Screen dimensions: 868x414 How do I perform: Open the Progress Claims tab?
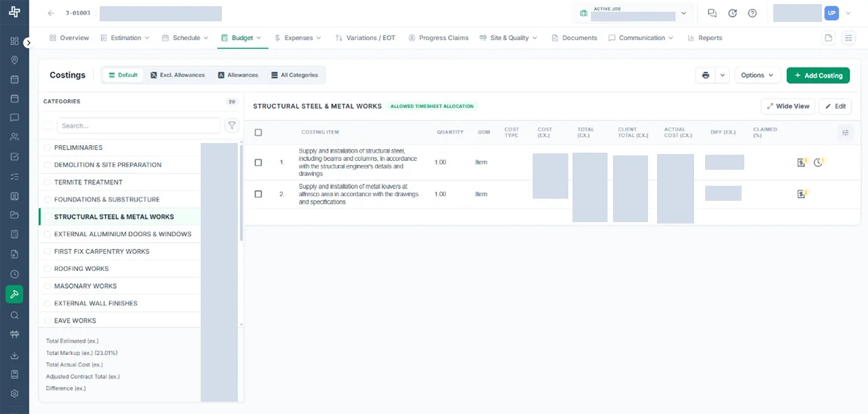[x=438, y=38]
